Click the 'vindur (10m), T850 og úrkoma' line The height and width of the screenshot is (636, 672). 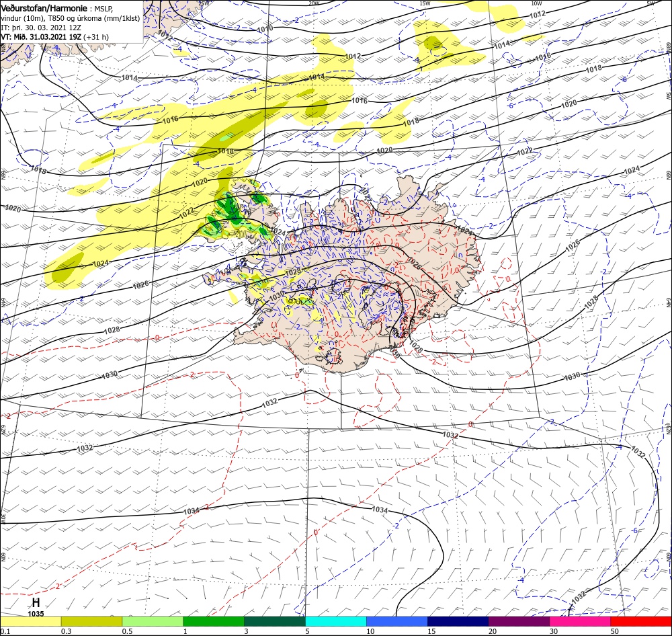70,18
